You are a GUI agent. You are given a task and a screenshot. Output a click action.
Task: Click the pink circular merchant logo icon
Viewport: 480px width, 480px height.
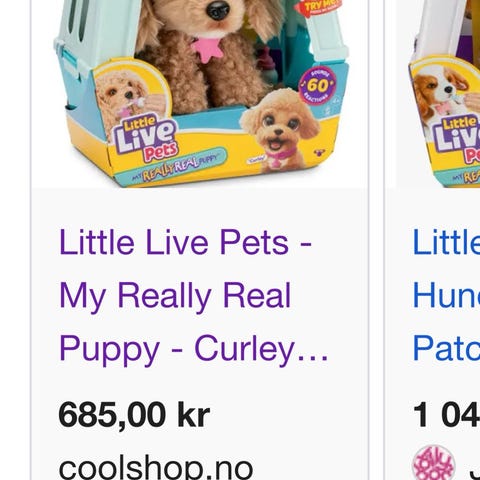(x=434, y=464)
